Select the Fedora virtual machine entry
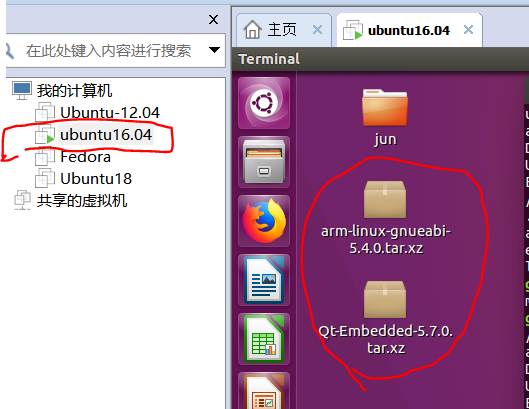The image size is (529, 409). [85, 157]
